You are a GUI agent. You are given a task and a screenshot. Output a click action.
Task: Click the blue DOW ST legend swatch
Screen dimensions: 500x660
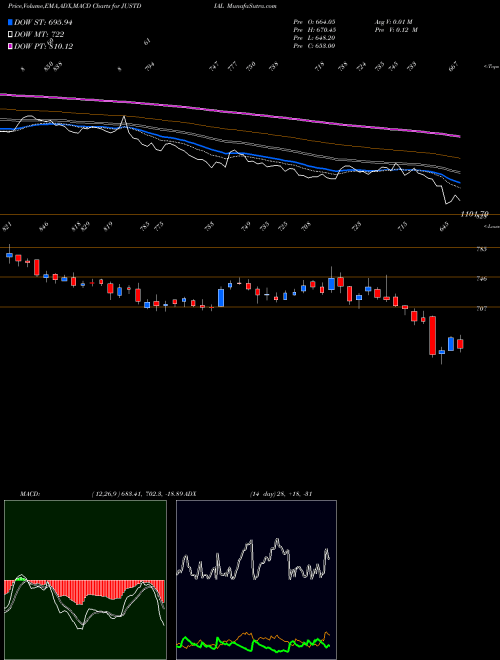(11, 22)
